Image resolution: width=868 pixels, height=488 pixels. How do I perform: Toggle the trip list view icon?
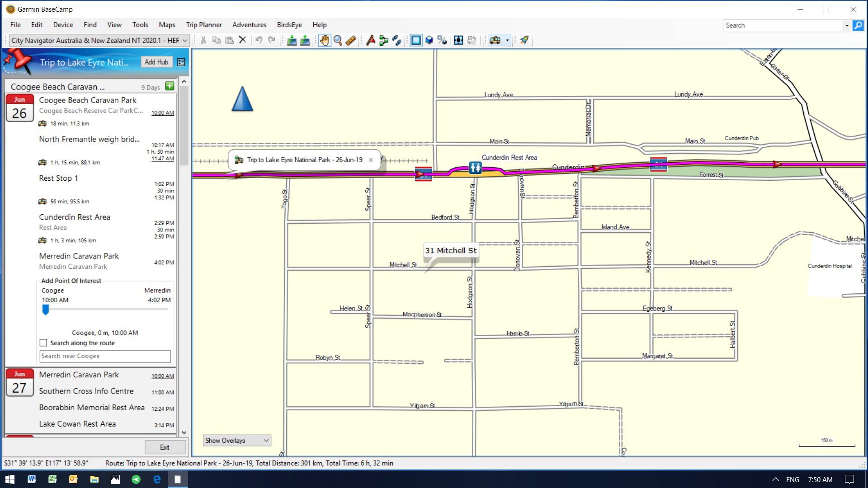click(x=181, y=62)
